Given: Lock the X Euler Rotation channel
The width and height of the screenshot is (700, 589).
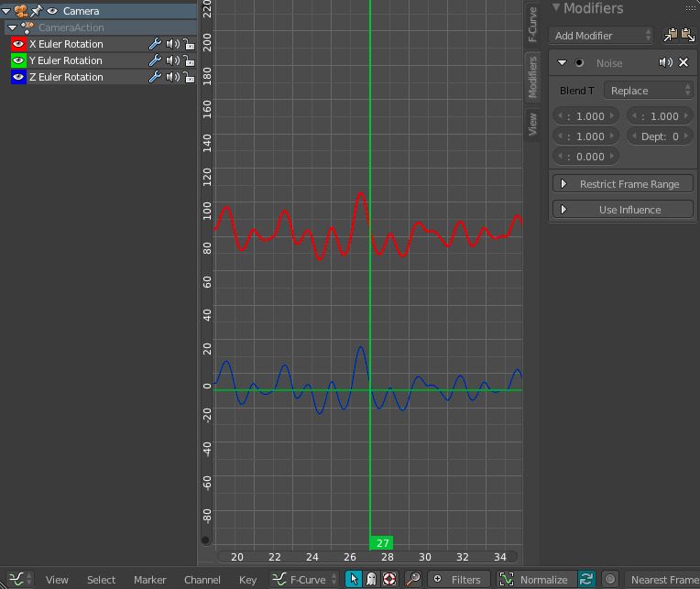Looking at the screenshot, I should (x=189, y=44).
